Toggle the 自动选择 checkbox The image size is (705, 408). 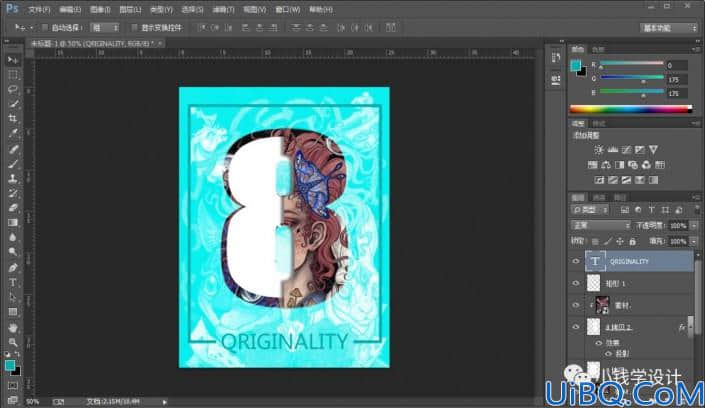[x=45, y=27]
